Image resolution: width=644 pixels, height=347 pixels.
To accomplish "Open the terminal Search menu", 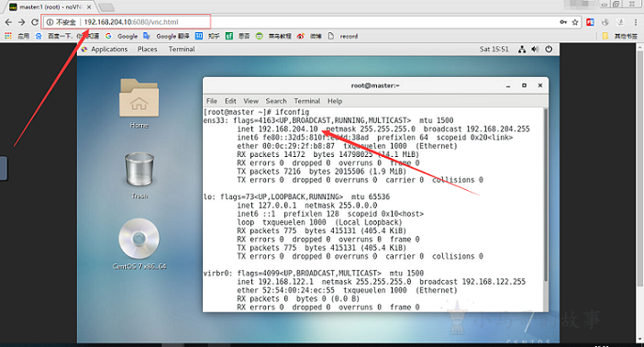I will coord(276,101).
